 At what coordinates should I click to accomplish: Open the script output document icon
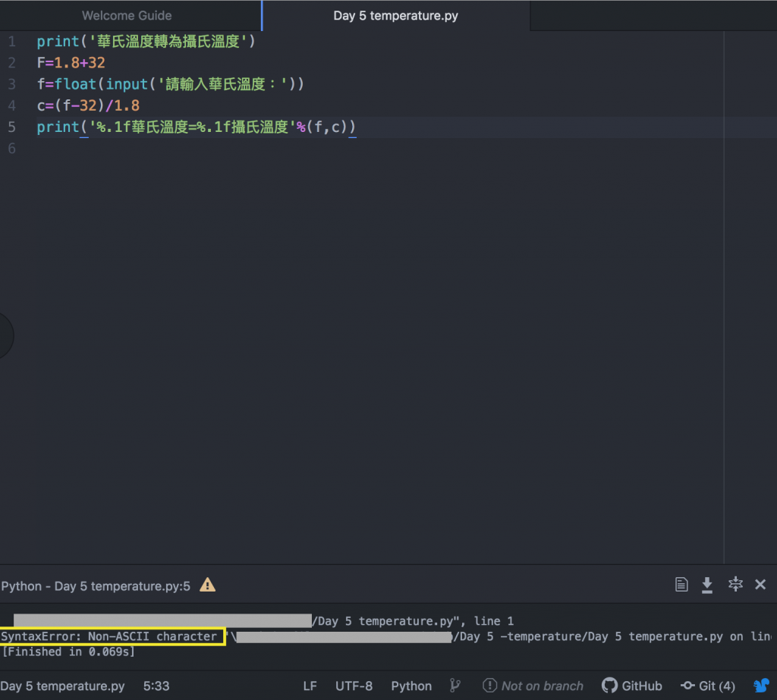tap(681, 585)
